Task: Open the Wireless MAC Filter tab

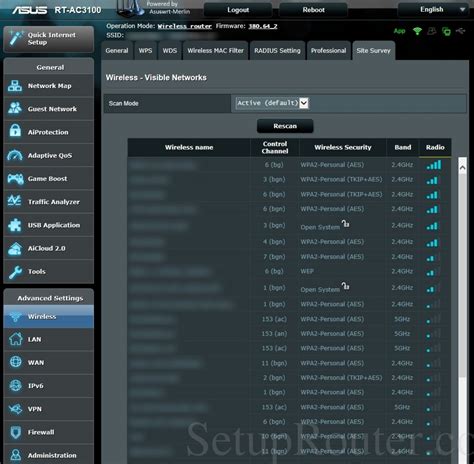Action: (x=215, y=51)
